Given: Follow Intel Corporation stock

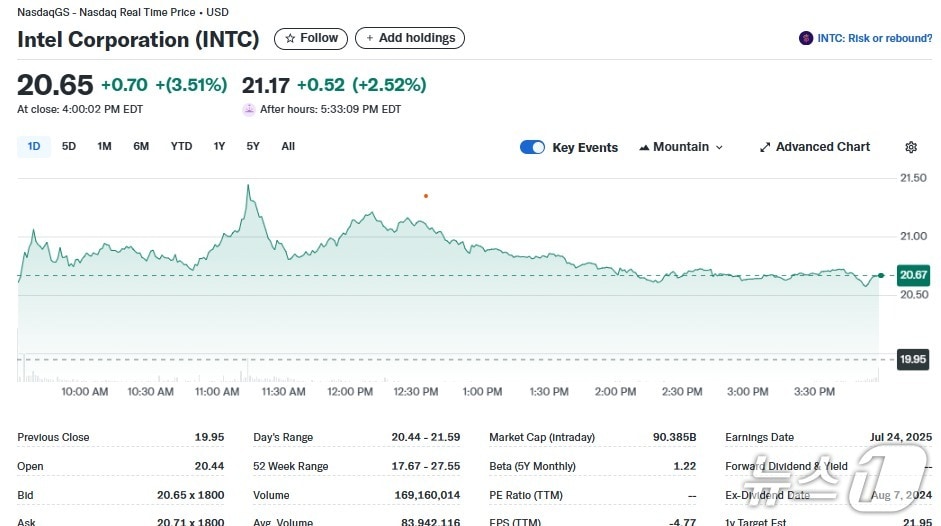Looking at the screenshot, I should tap(311, 38).
